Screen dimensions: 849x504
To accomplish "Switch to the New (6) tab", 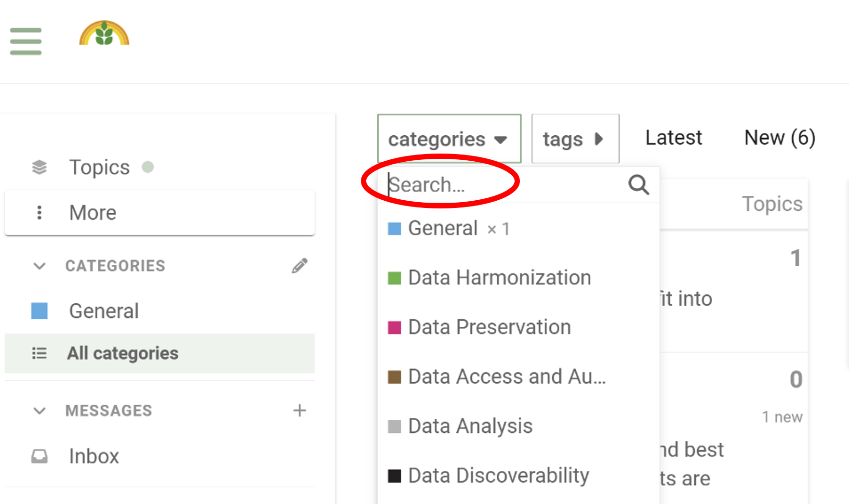I will coord(780,138).
